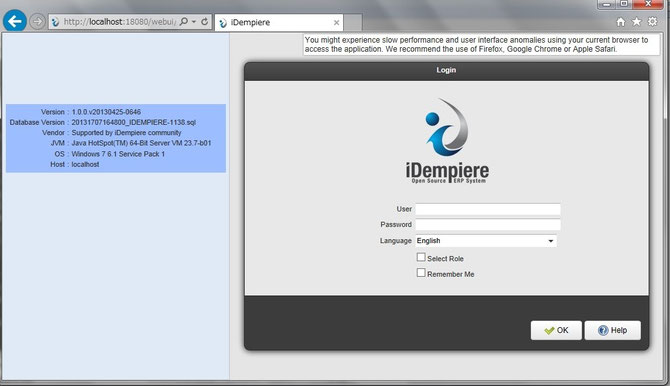This screenshot has width=670, height=386.
Task: Click the slow performance browser warning text
Action: (x=476, y=44)
